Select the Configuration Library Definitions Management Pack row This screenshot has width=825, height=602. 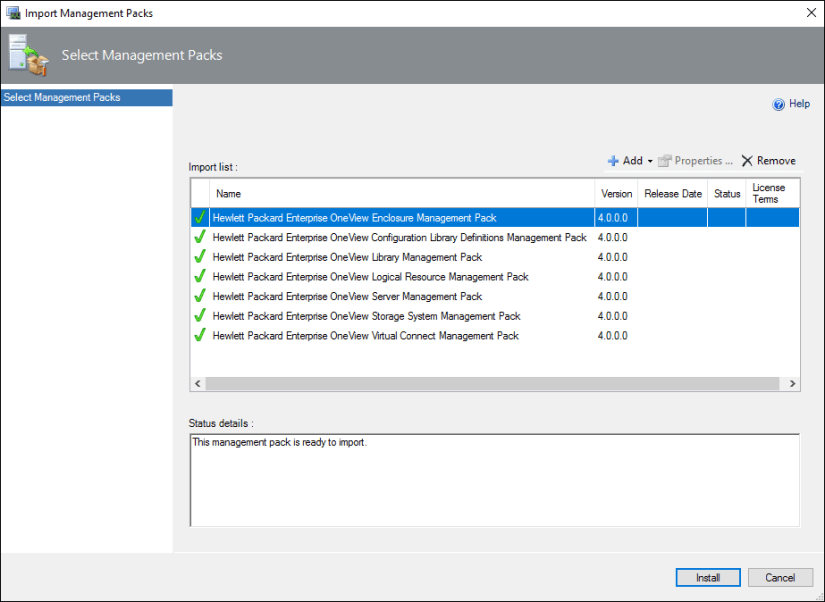point(495,237)
